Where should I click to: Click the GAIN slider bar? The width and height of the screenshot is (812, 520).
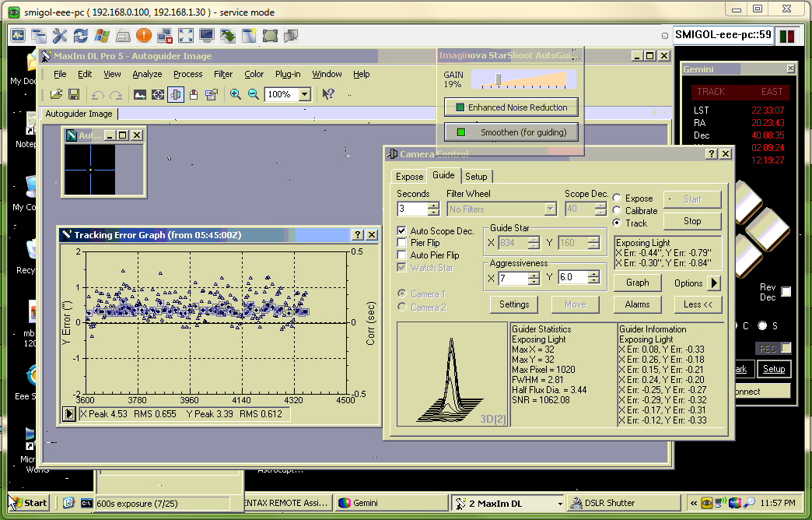[x=520, y=79]
